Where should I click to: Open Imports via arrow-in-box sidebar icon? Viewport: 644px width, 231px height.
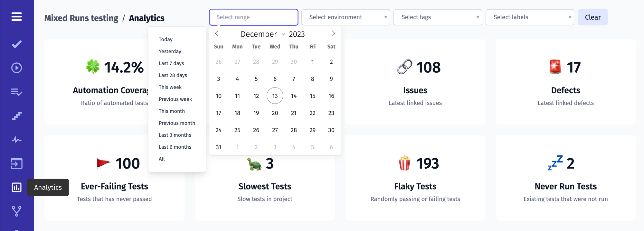coord(17,163)
